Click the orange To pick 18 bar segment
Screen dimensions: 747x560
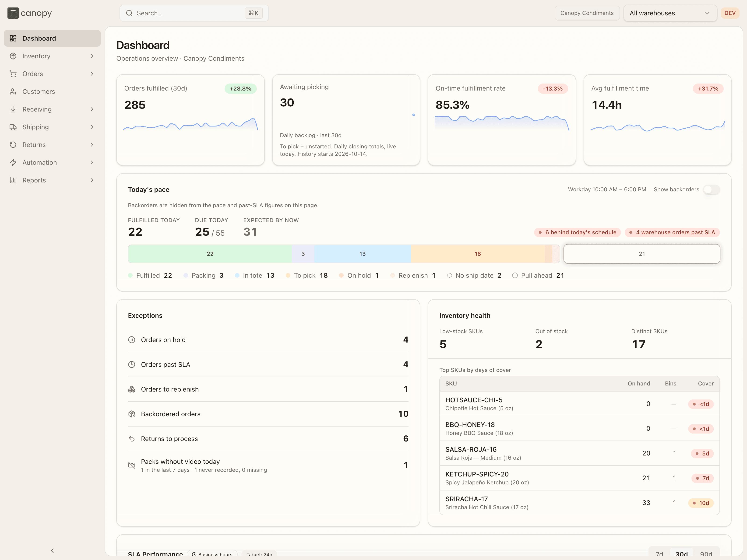click(x=478, y=254)
